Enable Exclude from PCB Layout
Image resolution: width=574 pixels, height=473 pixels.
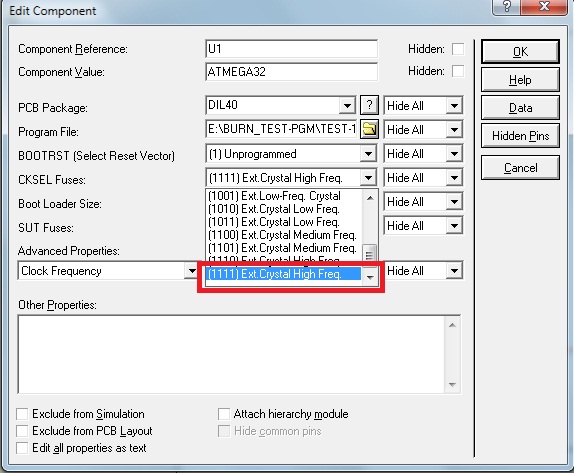[22, 431]
